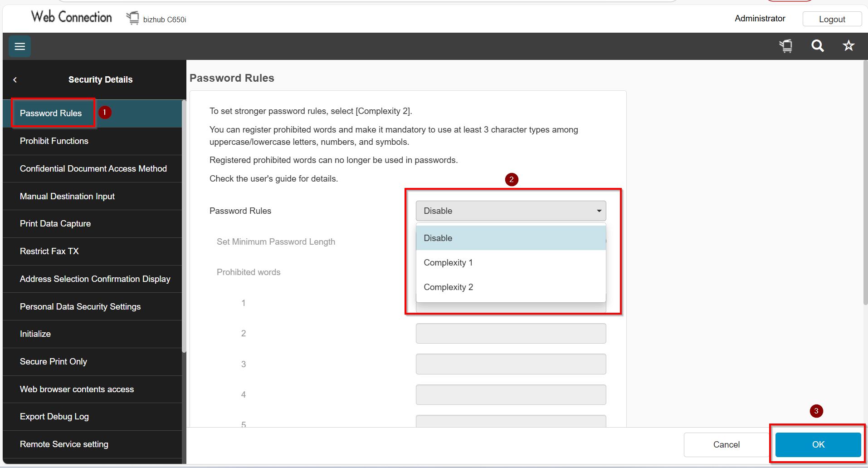Open Export Debug Log menu item

tap(54, 417)
